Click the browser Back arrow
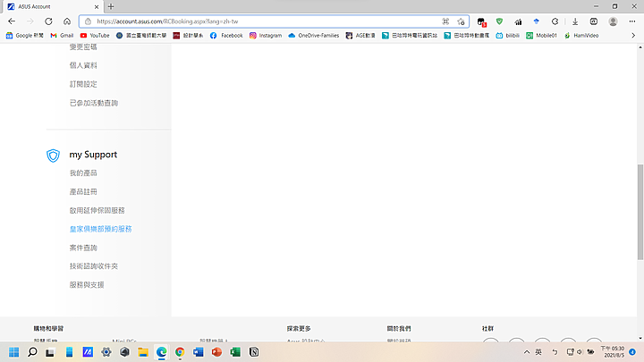The height and width of the screenshot is (362, 644). (12, 21)
